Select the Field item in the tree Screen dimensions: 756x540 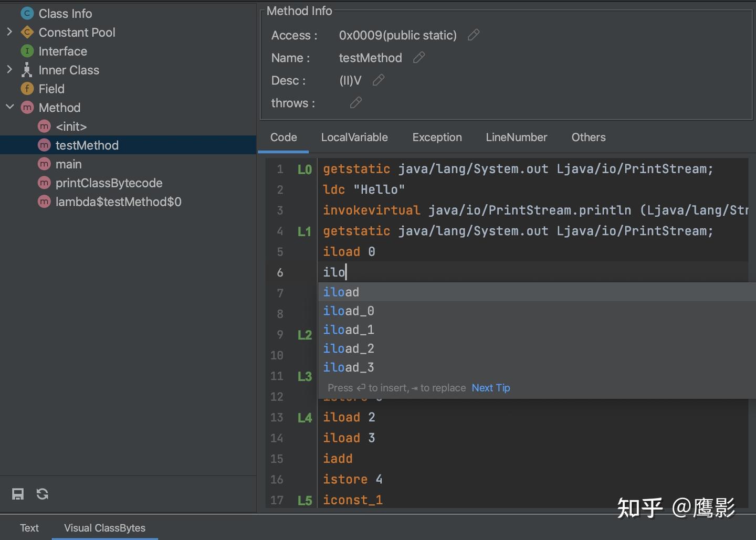pos(51,89)
